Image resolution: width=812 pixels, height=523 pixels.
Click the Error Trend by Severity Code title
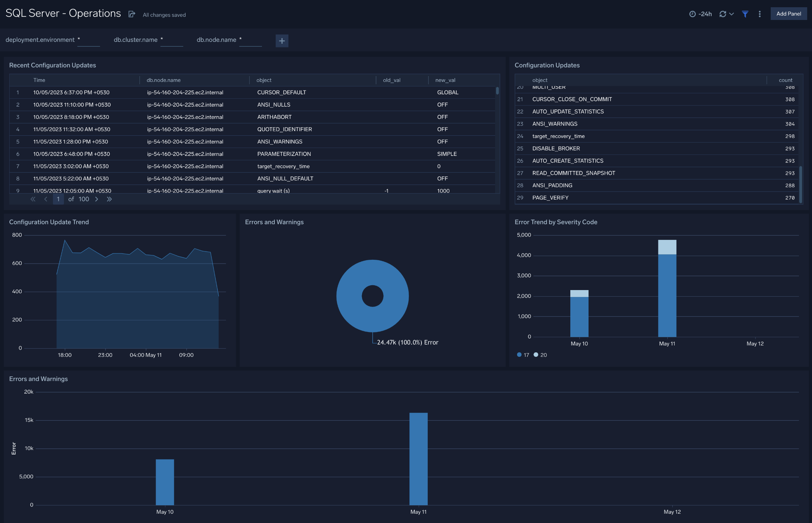coord(556,222)
